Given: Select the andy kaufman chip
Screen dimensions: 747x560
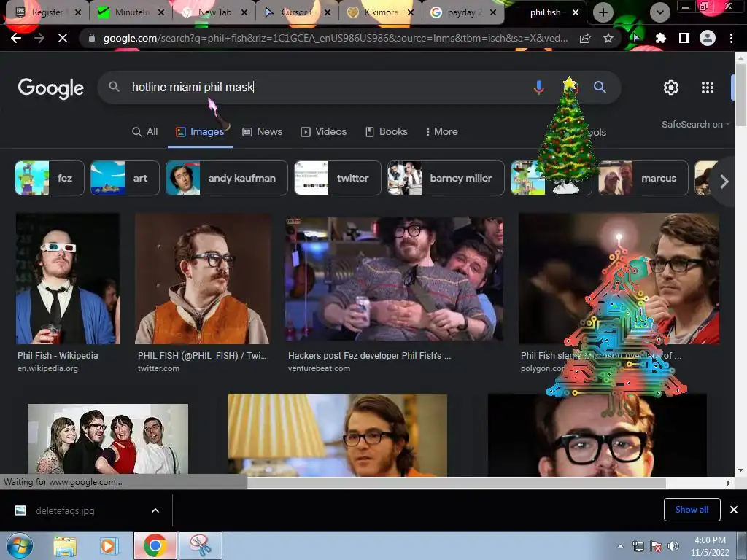Looking at the screenshot, I should click(227, 178).
